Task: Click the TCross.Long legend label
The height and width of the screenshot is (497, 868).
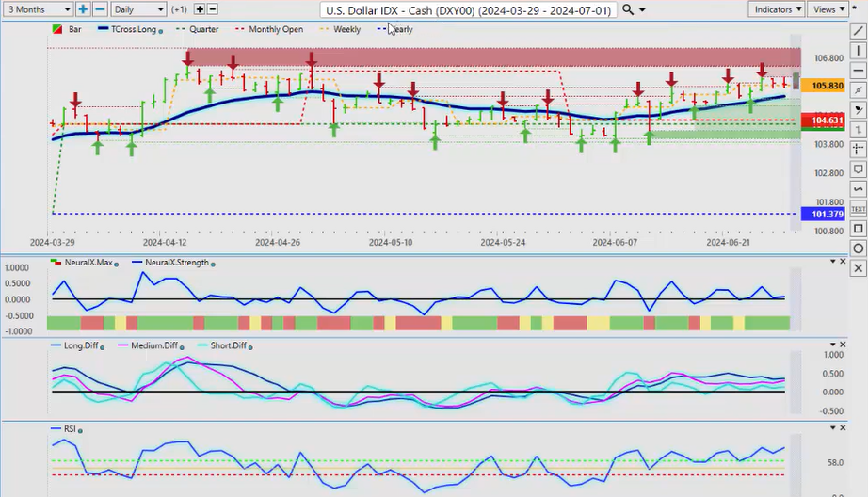Action: [x=134, y=29]
